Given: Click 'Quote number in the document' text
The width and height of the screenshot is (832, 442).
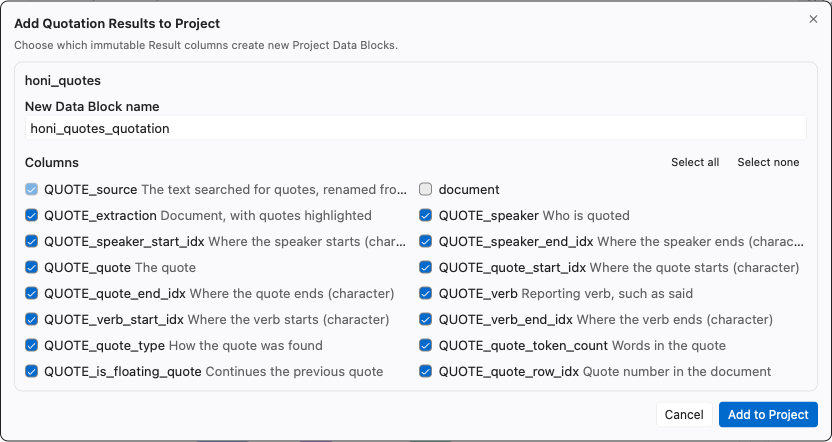Looking at the screenshot, I should pos(677,371).
